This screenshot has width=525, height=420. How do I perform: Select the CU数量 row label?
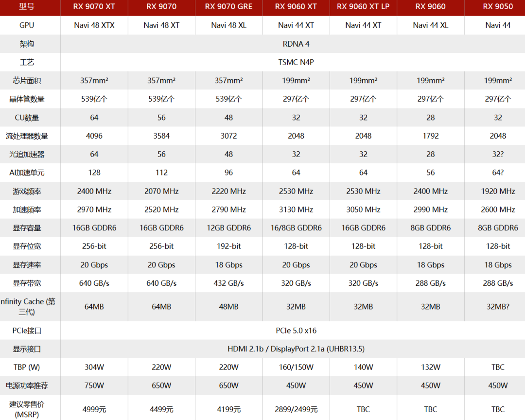click(x=27, y=118)
